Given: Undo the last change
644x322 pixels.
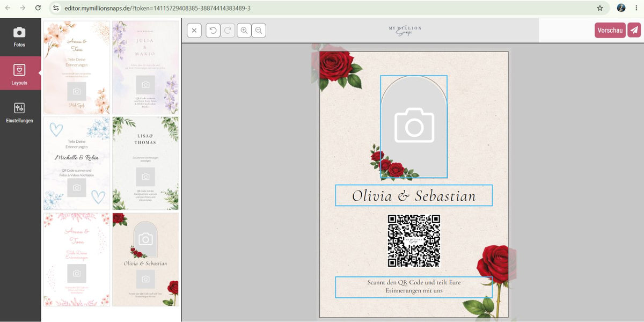Looking at the screenshot, I should click(213, 31).
